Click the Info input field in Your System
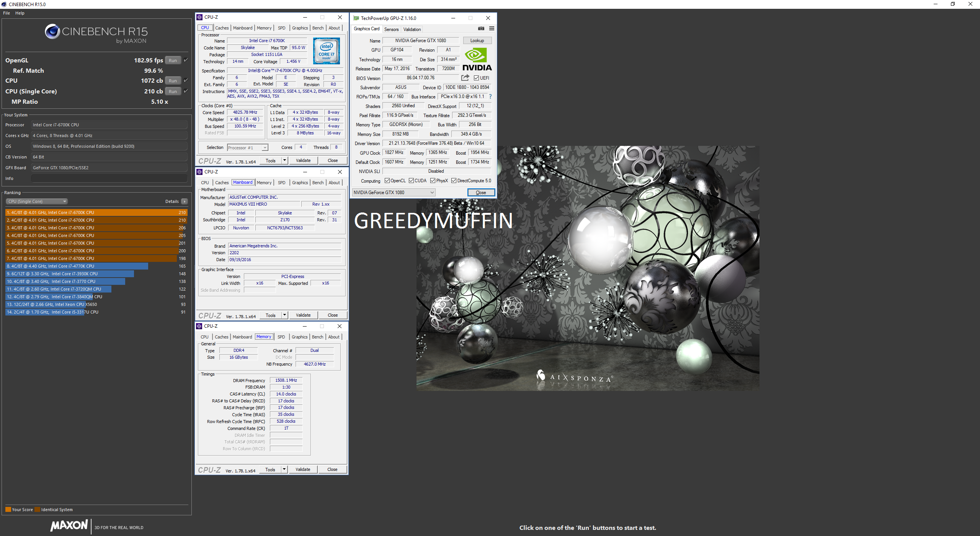Image resolution: width=980 pixels, height=536 pixels. (x=109, y=178)
